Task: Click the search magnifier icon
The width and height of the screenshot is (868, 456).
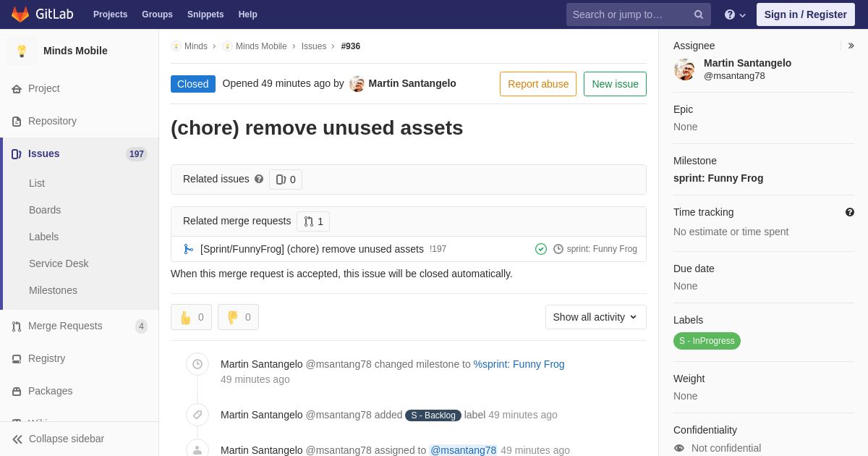Action: [x=699, y=14]
